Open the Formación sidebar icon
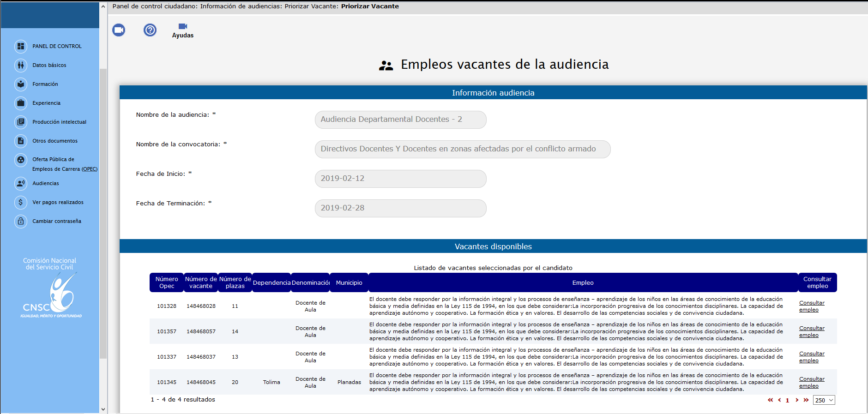 [x=21, y=84]
